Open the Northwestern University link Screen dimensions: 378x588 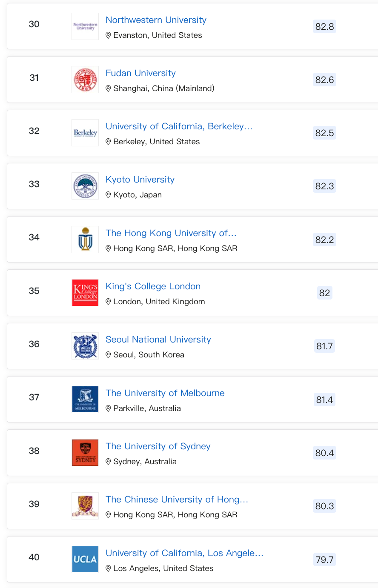tap(156, 20)
